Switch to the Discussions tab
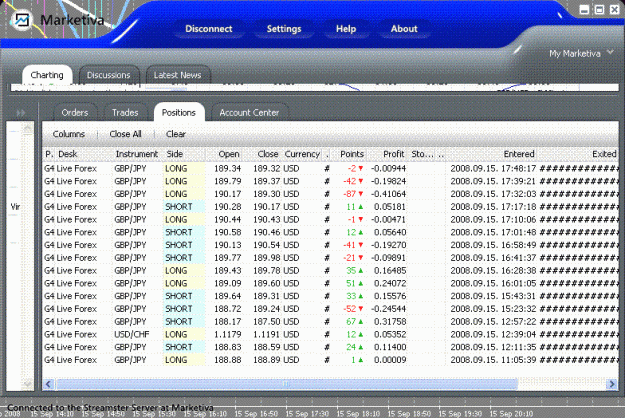The image size is (625, 418). coord(108,75)
